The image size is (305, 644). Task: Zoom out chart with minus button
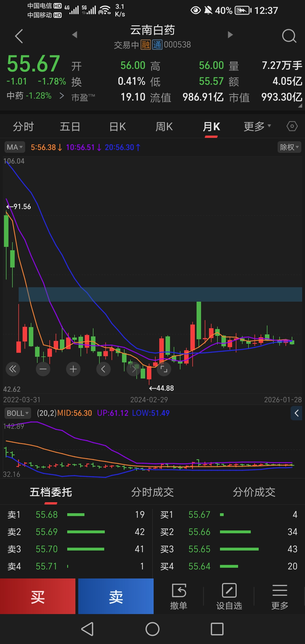click(43, 369)
